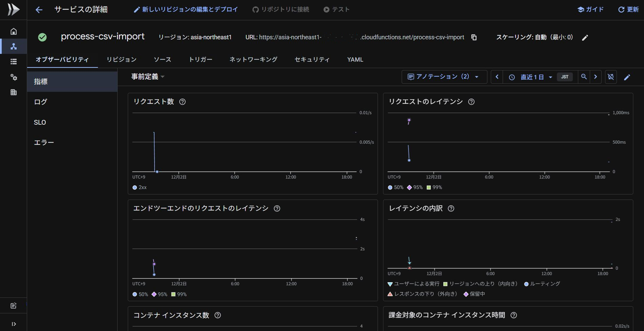Open help for リクエスト数 chart
Viewport: 644px width, 331px height.
pyautogui.click(x=182, y=102)
